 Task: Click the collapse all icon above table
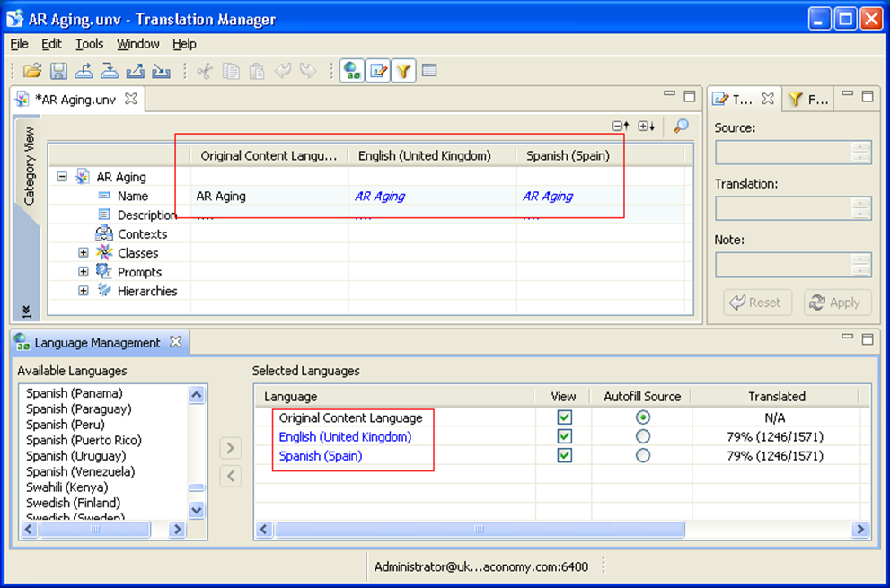(620, 127)
